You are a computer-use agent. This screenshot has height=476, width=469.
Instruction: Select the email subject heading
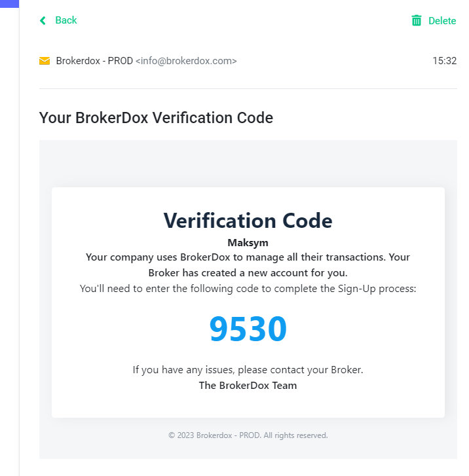pos(156,118)
